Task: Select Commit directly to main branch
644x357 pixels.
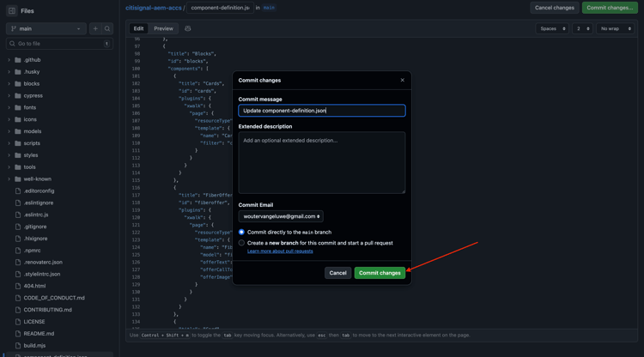Action: coord(241,233)
